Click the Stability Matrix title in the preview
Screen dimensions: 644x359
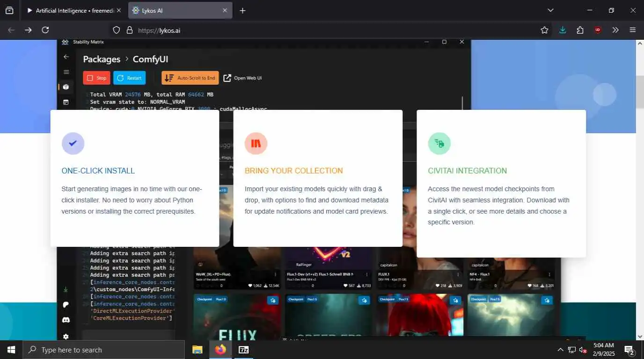88,42
